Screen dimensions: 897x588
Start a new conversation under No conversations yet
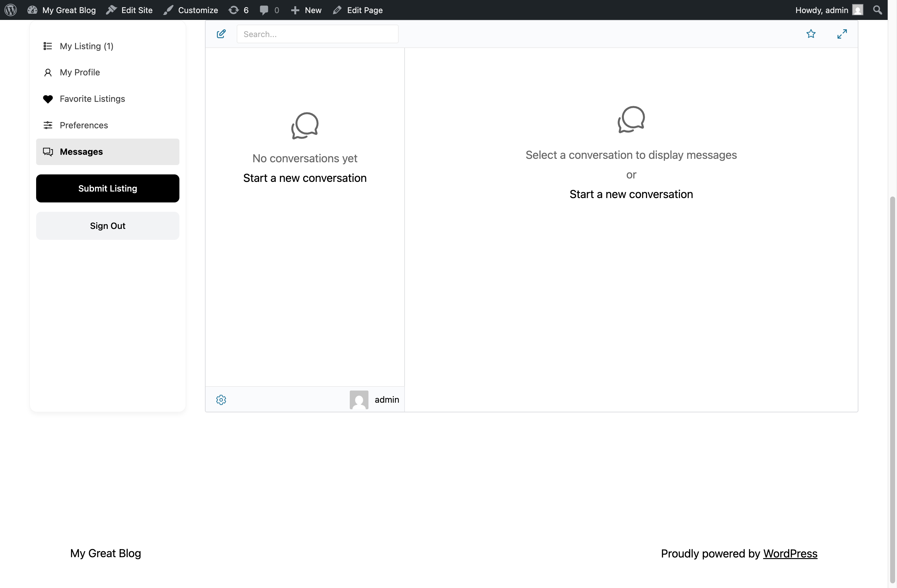[x=305, y=178]
